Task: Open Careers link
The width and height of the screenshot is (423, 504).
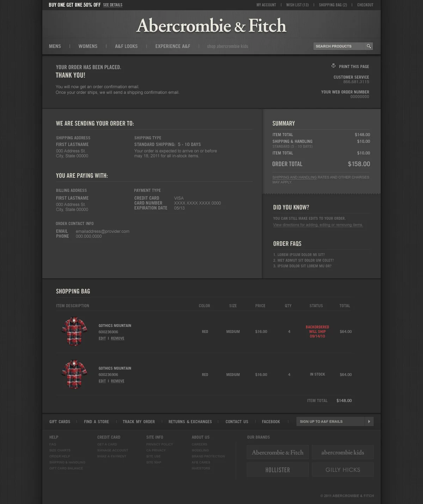Action: point(200,444)
